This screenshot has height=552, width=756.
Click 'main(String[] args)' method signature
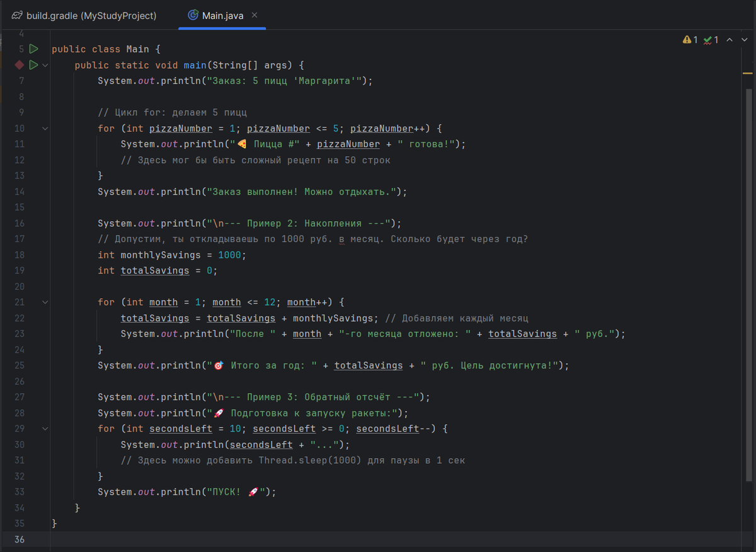(237, 65)
